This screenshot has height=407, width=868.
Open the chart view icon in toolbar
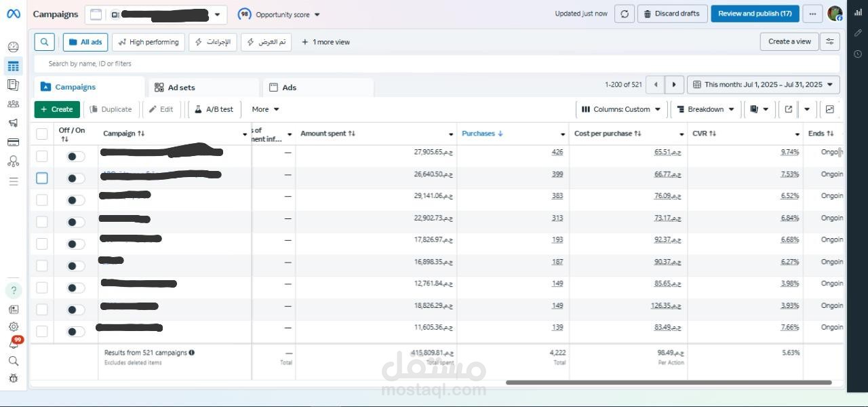830,109
